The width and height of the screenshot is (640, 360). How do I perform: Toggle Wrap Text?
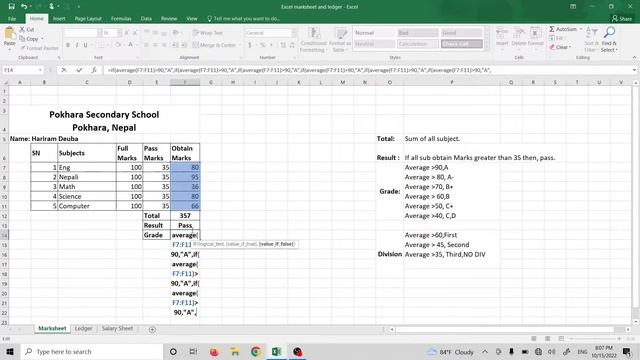(x=208, y=33)
